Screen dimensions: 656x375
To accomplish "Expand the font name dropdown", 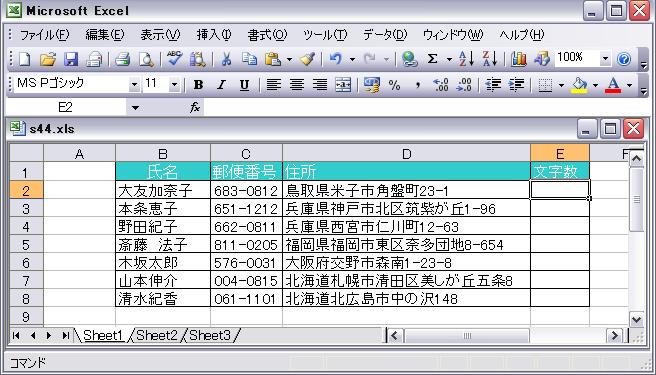I will click(134, 85).
